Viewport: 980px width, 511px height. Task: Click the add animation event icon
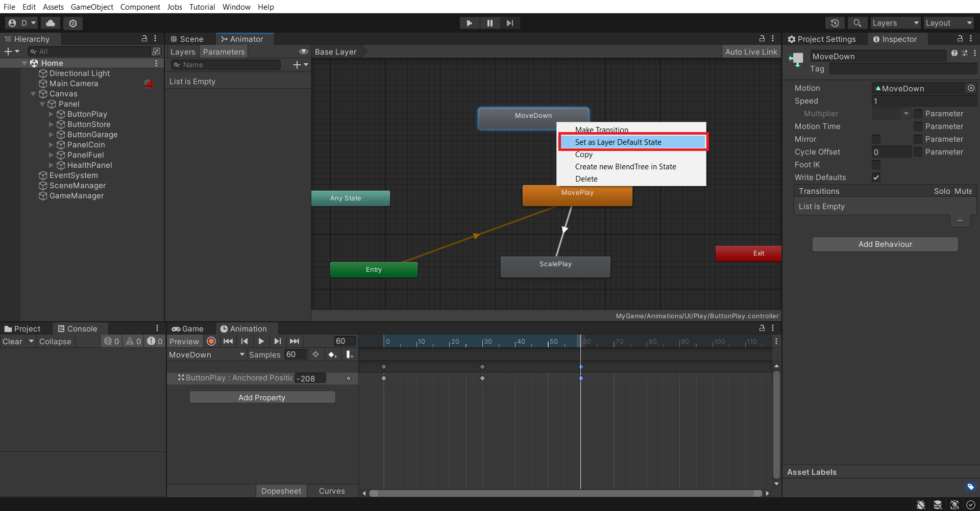click(x=350, y=354)
